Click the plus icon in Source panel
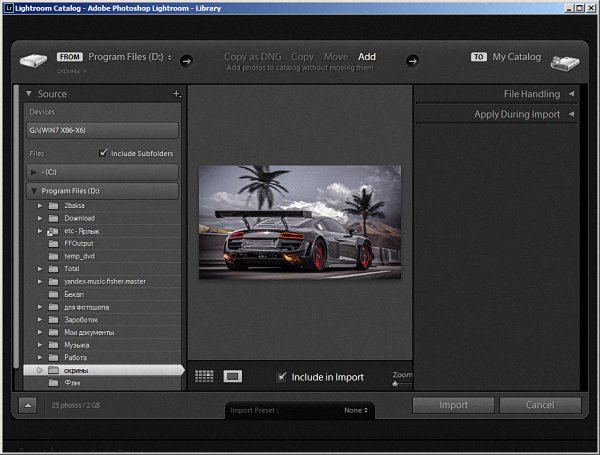The image size is (600, 455). (176, 94)
